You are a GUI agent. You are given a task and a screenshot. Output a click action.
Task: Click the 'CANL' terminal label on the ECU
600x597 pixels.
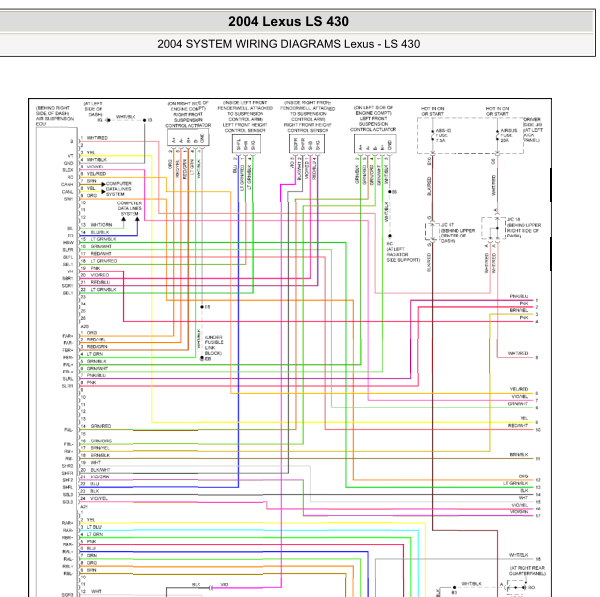[67, 192]
